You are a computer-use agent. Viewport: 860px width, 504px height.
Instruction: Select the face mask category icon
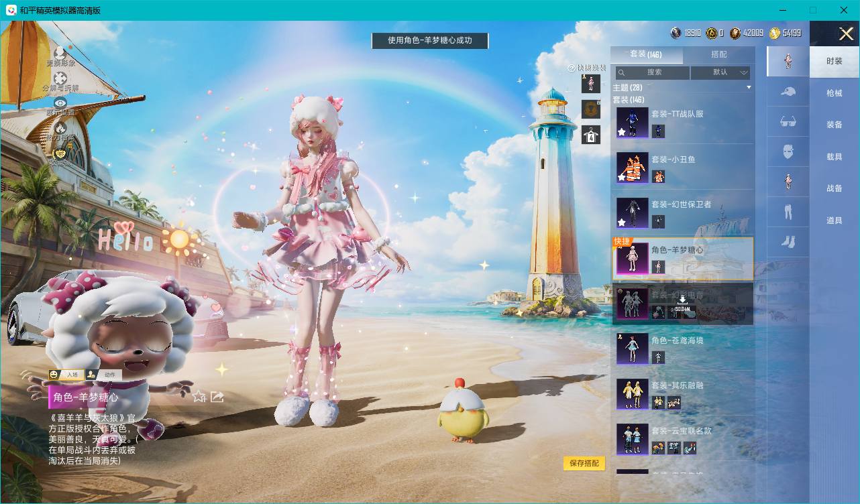(788, 151)
